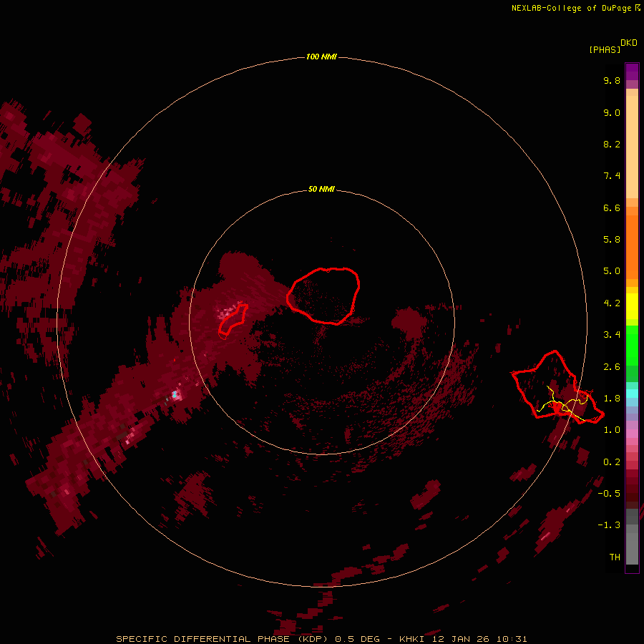Click the [PHAS] label above the color scale
Viewport: 644px width, 644px height.
[x=605, y=49]
